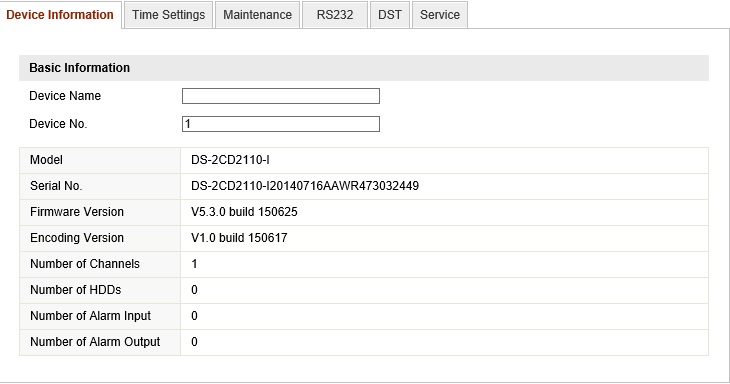The image size is (730, 384).
Task: Switch to the Time Settings tab
Action: point(169,15)
